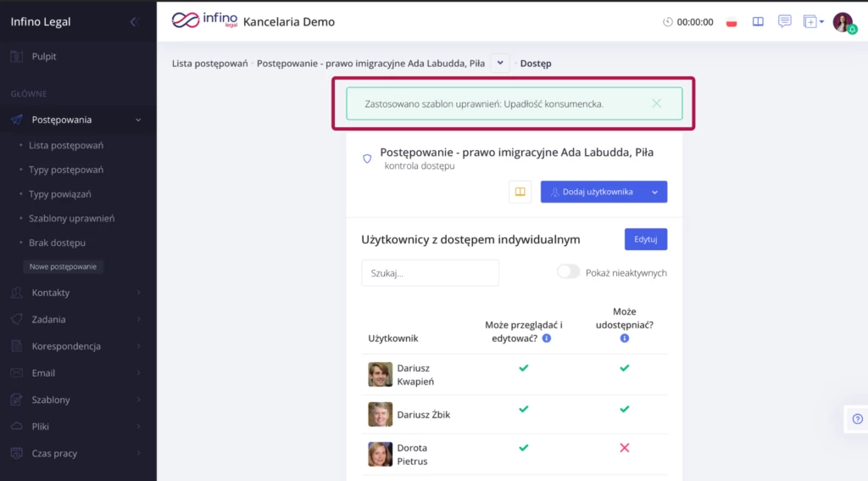This screenshot has height=481, width=868.
Task: Open user profile avatar menu
Action: [843, 22]
